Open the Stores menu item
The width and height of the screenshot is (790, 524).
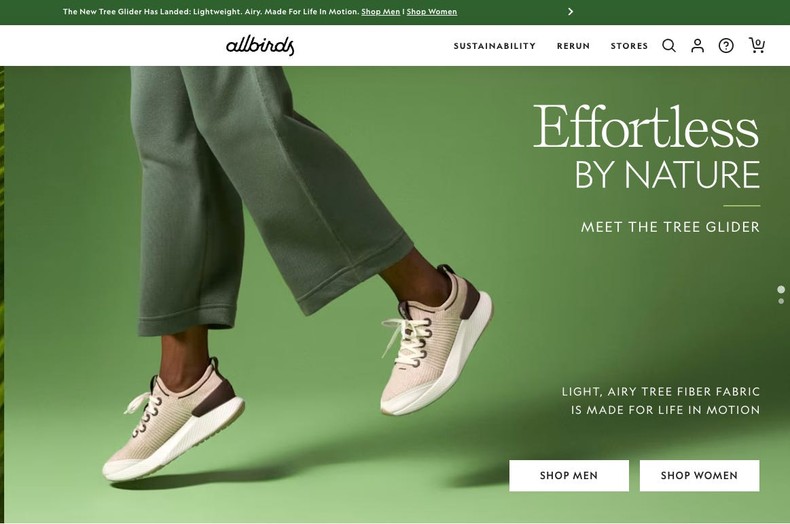tap(629, 46)
